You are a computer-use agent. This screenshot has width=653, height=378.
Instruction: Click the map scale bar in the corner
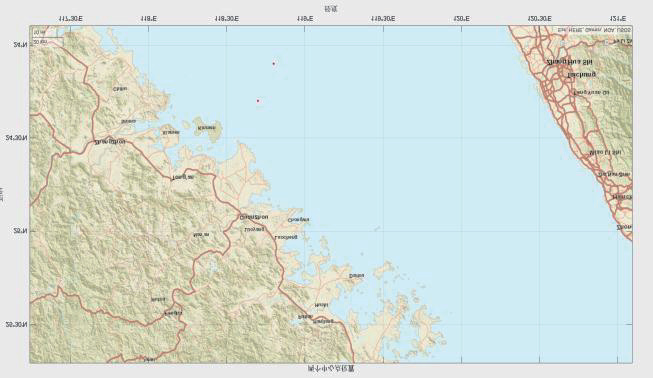click(47, 37)
